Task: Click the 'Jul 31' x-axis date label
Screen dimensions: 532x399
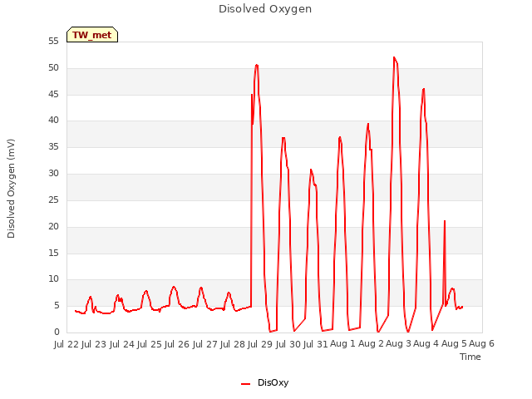Action: 316,344
